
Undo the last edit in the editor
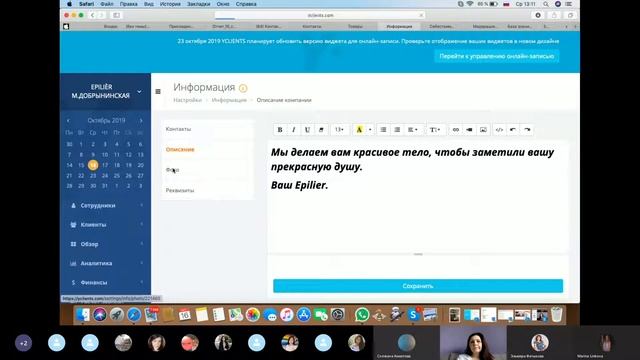click(x=513, y=130)
